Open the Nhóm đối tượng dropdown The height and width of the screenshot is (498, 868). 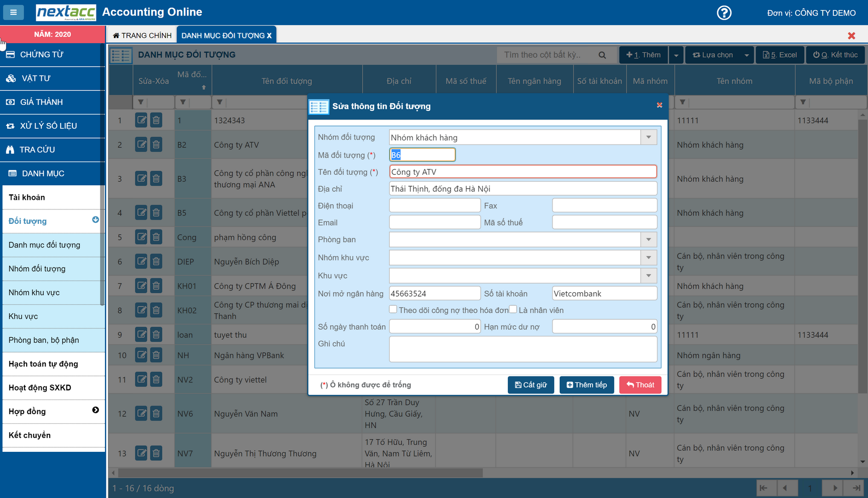[648, 138]
